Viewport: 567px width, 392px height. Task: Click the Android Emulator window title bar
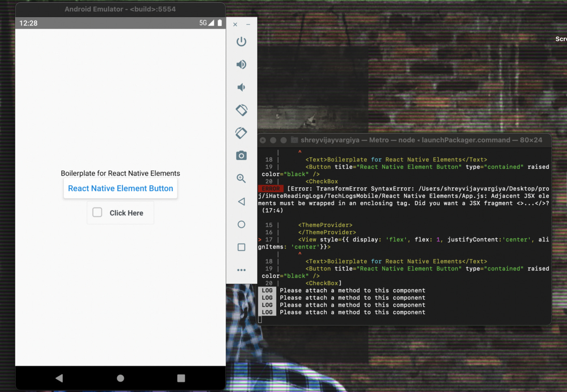120,9
